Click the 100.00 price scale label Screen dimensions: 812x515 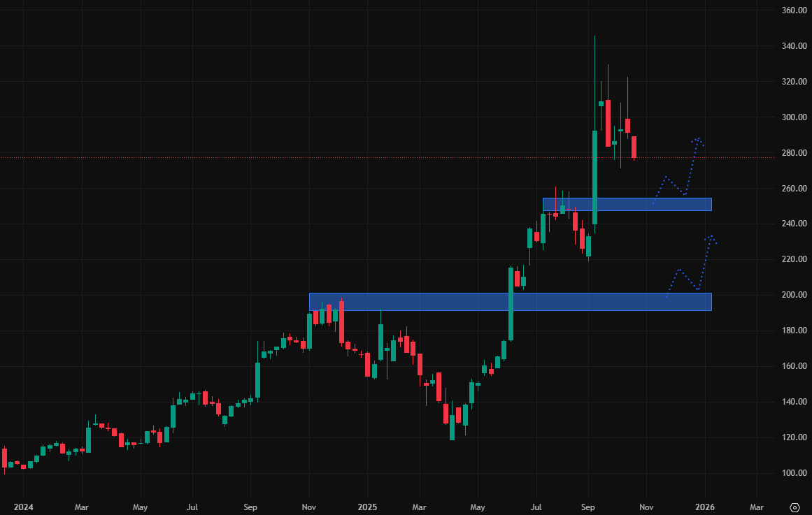coord(795,473)
